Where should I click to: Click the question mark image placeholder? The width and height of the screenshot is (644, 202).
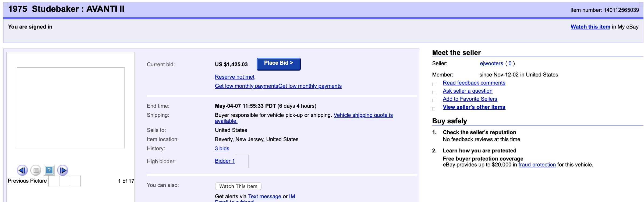(49, 170)
